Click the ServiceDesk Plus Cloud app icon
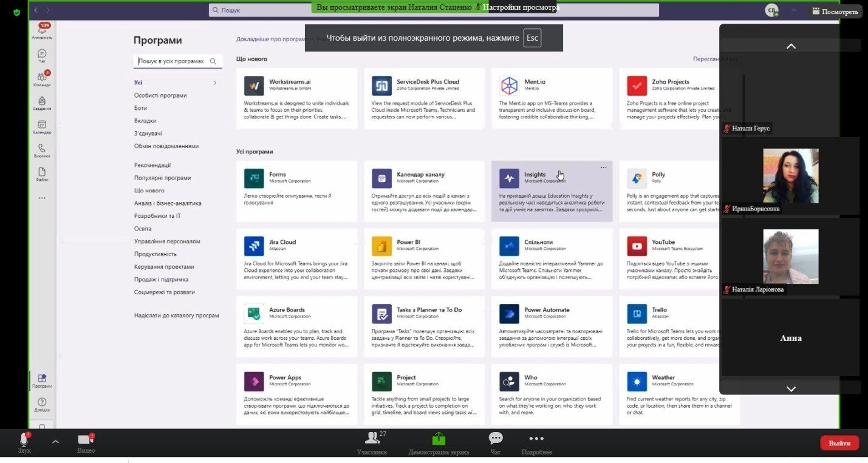This screenshot has height=463, width=868. click(x=381, y=86)
